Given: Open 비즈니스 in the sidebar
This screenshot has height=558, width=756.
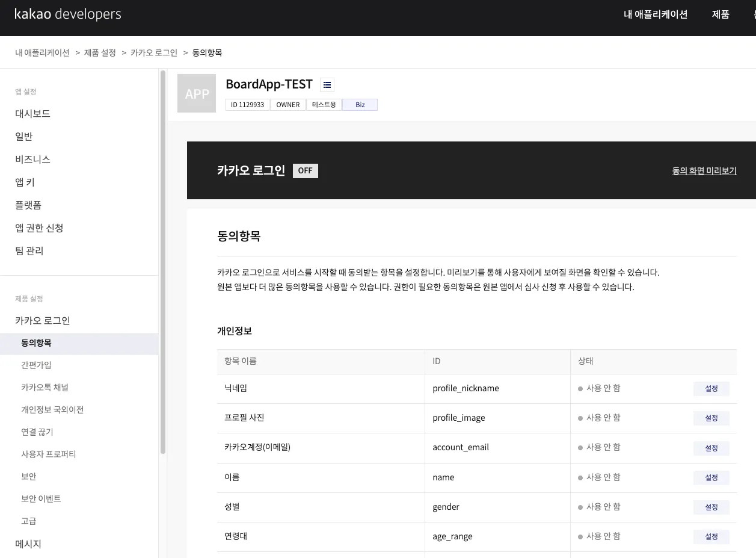Looking at the screenshot, I should 32,160.
